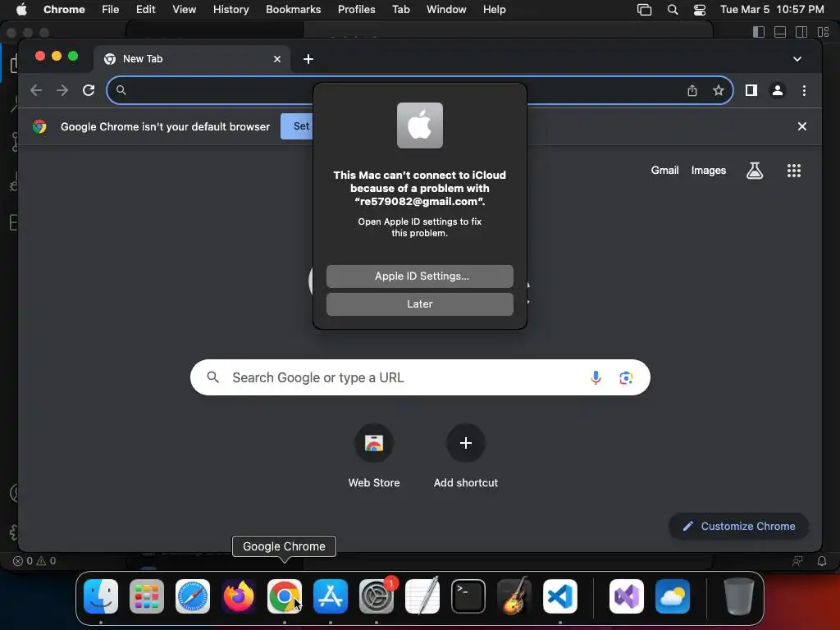Expand the tab search chevron

797,59
